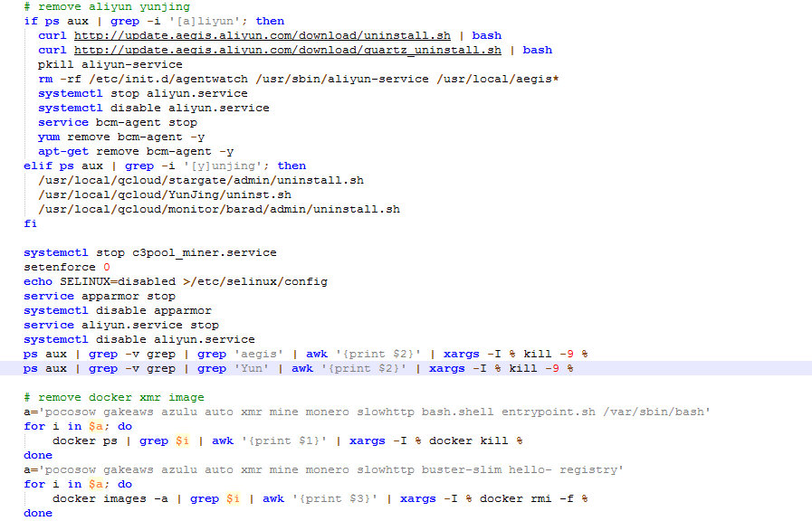Click the 'systemctl stop c3pool_miner.service' line

pos(150,253)
